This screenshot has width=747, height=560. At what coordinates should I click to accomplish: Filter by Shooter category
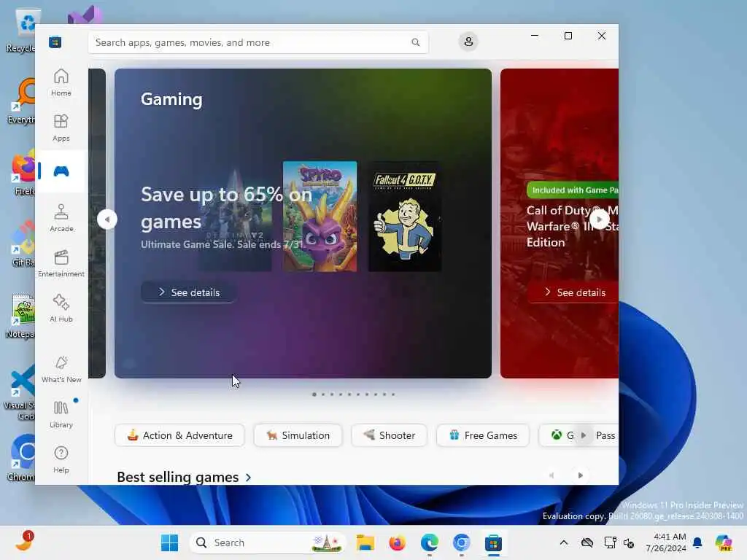389,435
